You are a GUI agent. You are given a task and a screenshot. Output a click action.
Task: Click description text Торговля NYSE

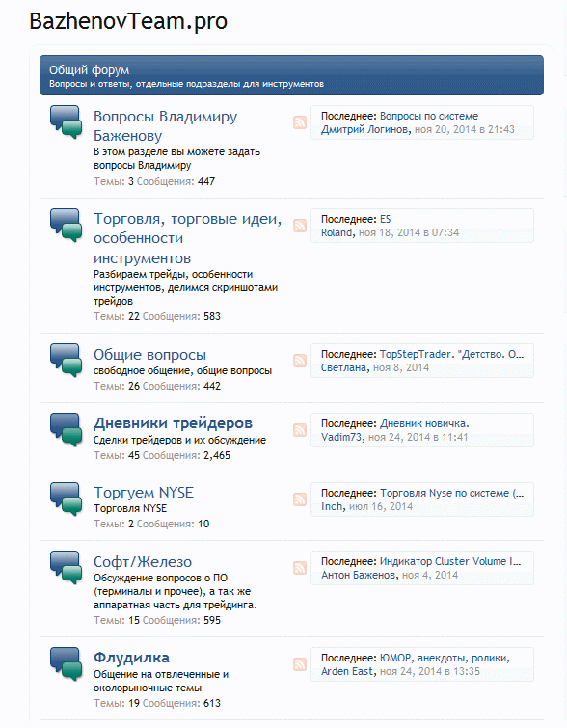(x=130, y=509)
